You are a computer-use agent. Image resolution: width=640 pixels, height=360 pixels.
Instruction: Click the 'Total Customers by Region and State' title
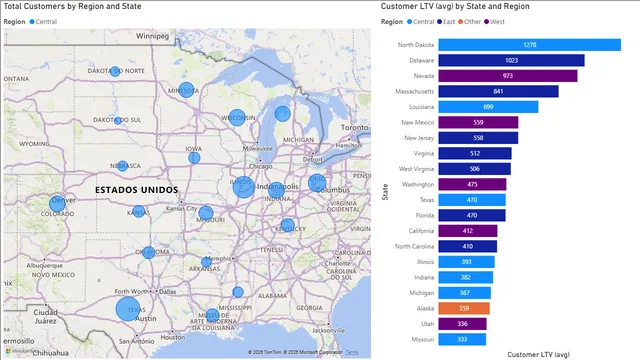(72, 7)
